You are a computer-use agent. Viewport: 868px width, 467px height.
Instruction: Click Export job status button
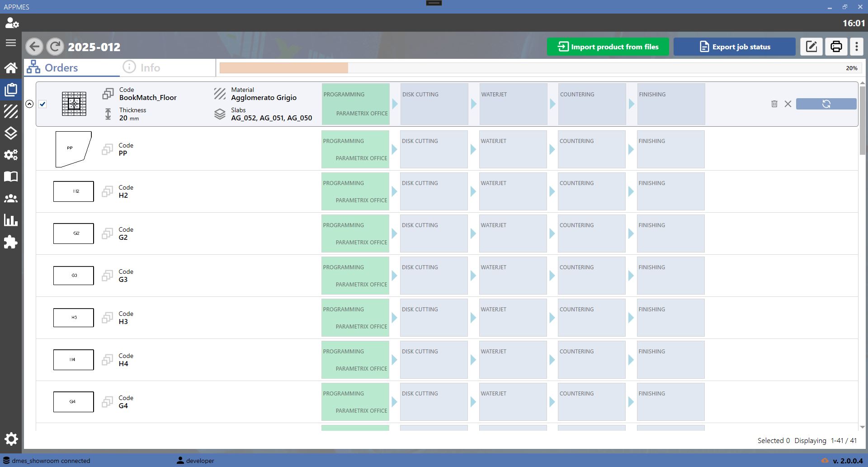tap(735, 47)
